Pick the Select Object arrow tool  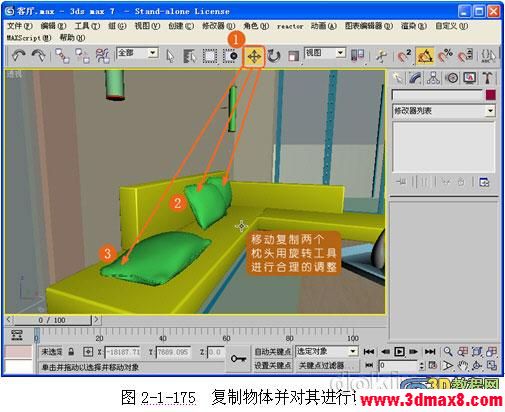pos(170,56)
